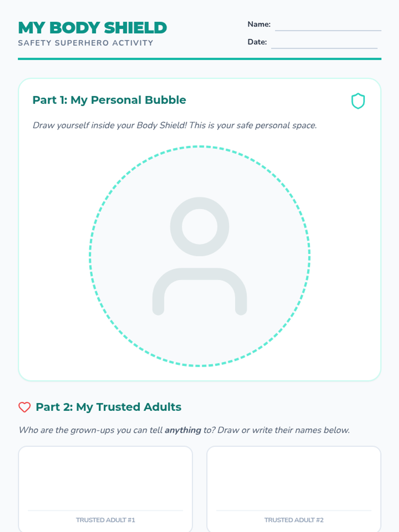Image resolution: width=399 pixels, height=532 pixels.
Task: Click the MY BODY SHIELD title
Action: pyautogui.click(x=92, y=28)
